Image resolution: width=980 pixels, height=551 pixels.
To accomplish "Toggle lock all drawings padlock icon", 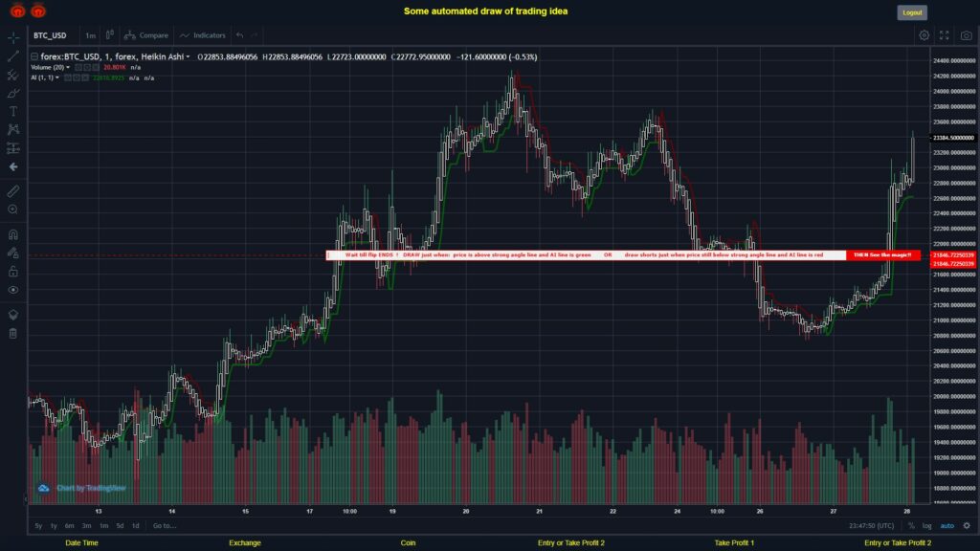I will tap(13, 271).
